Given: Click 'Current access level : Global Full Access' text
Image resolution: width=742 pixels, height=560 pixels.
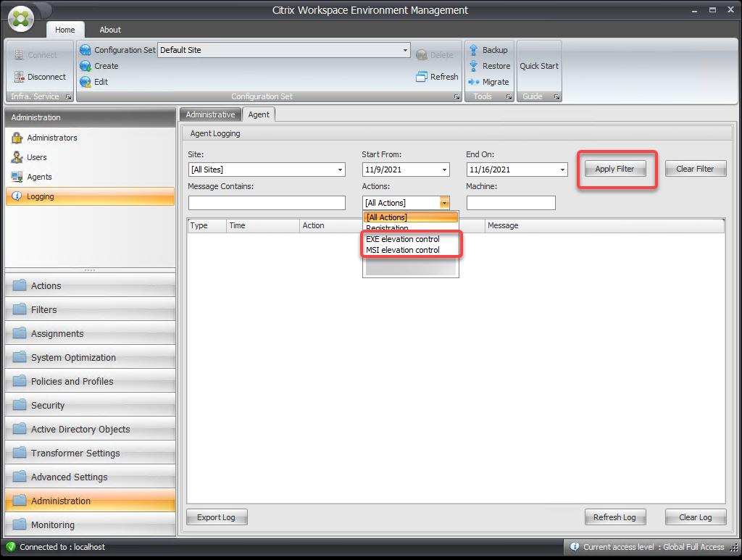Looking at the screenshot, I should tap(654, 547).
